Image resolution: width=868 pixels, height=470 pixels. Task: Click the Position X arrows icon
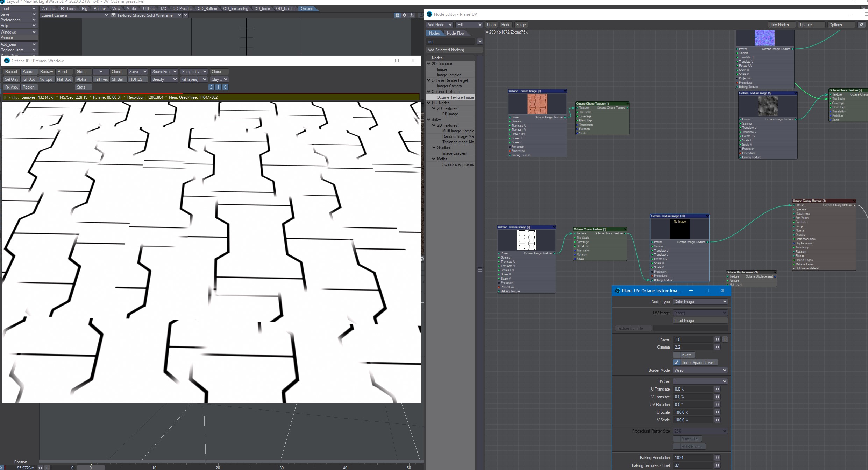40,468
